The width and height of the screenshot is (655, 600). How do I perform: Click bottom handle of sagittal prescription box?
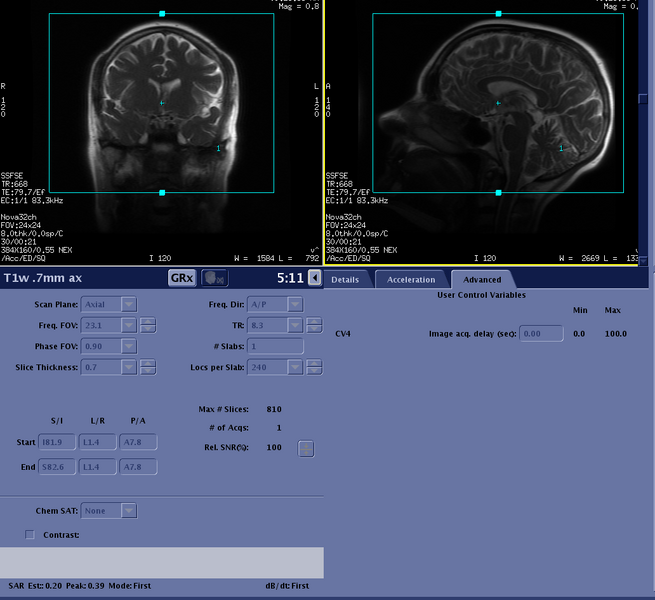click(498, 193)
